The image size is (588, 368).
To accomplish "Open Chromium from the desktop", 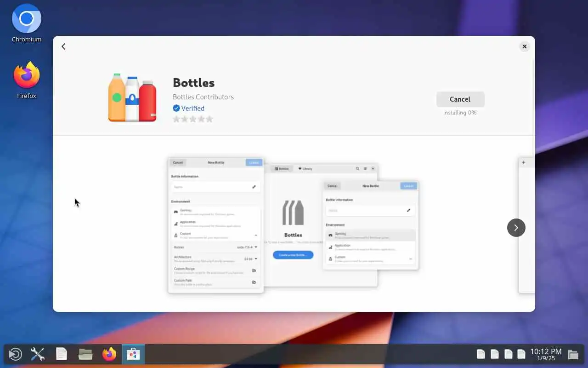I will [x=27, y=23].
